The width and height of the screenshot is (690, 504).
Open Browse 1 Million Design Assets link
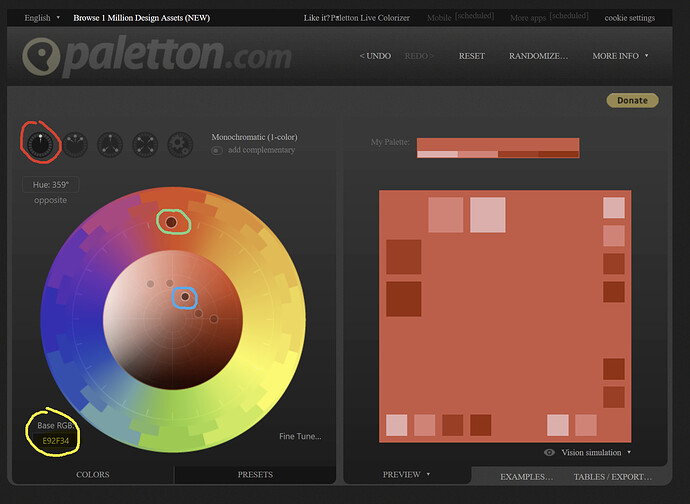click(x=141, y=18)
